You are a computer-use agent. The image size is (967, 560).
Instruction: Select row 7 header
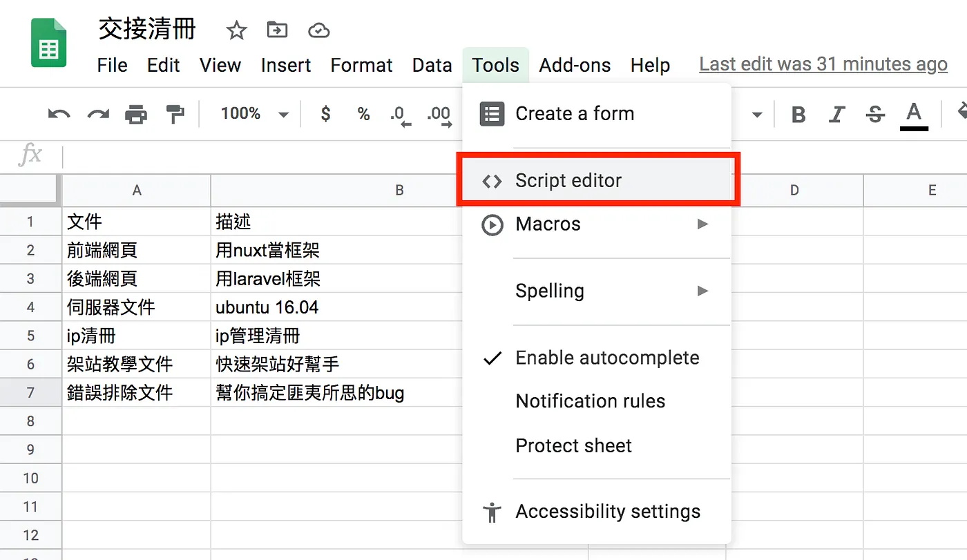pyautogui.click(x=30, y=393)
